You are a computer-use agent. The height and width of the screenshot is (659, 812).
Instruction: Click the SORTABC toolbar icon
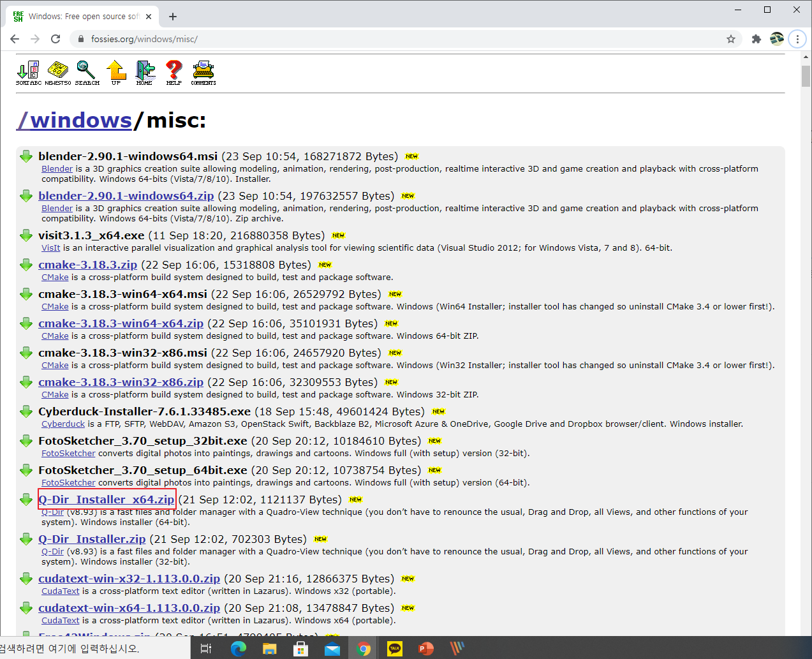29,73
